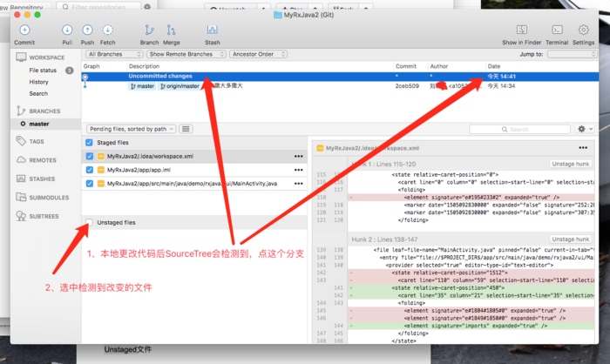Select the Uncommitted changes row

(x=340, y=77)
